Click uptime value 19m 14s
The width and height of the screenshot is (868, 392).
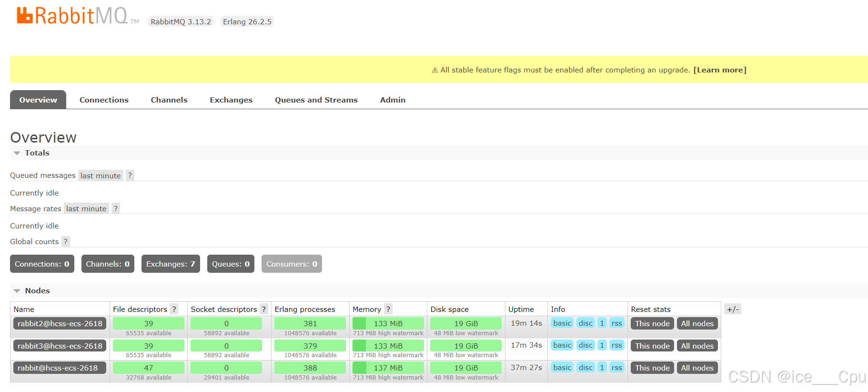point(526,323)
